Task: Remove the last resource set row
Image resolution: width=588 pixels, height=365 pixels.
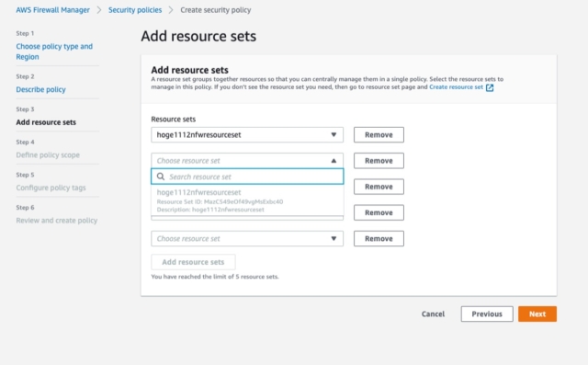Action: point(379,238)
